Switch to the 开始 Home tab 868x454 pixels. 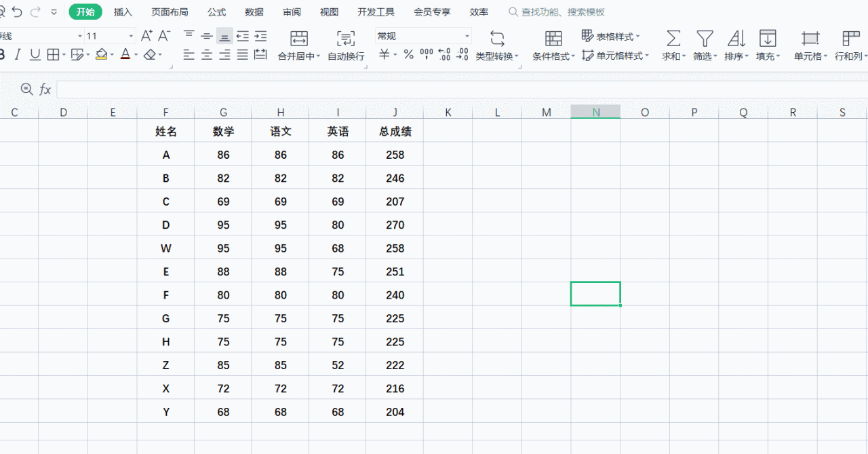click(85, 12)
